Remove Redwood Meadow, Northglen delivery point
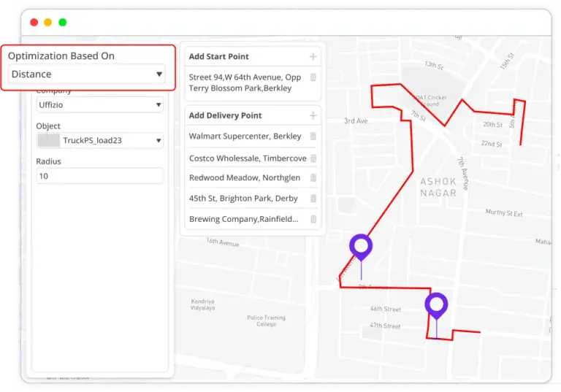Screen dimensions: 561x392 (x=313, y=178)
